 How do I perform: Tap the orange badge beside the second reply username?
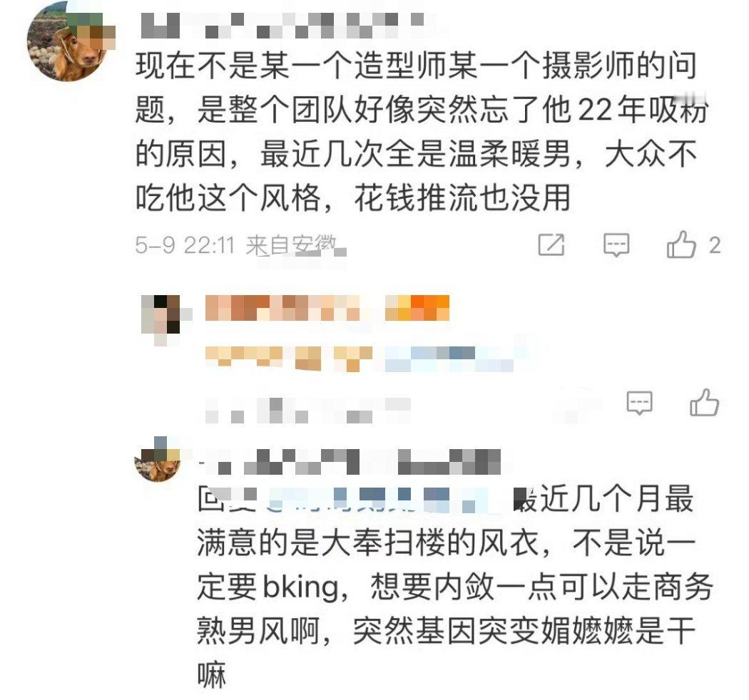point(417,308)
